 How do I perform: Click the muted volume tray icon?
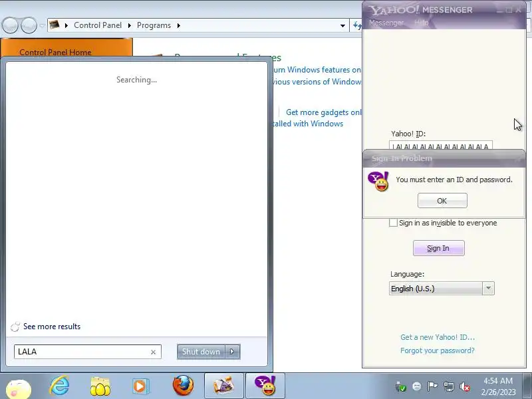[x=464, y=386]
